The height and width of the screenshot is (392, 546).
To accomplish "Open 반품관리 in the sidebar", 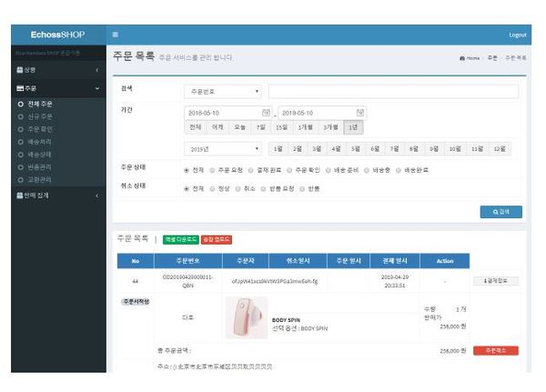I will pos(39,167).
